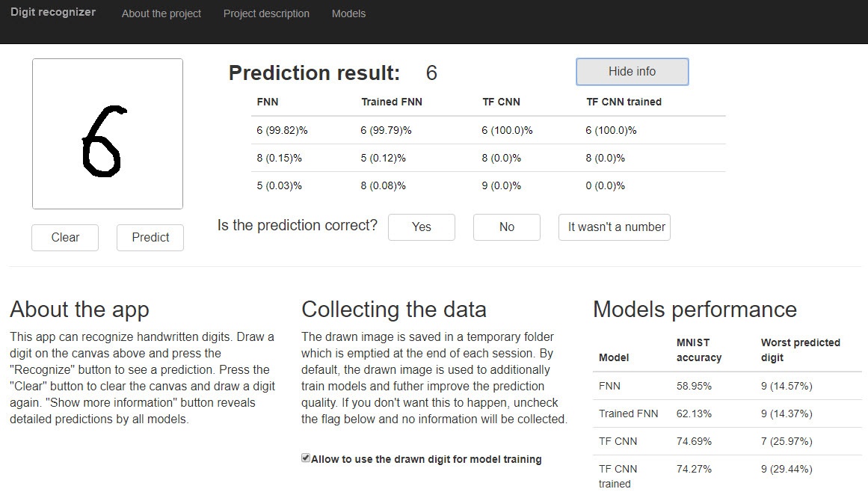Reject prediction with the No button
The width and height of the screenshot is (868, 492).
506,227
